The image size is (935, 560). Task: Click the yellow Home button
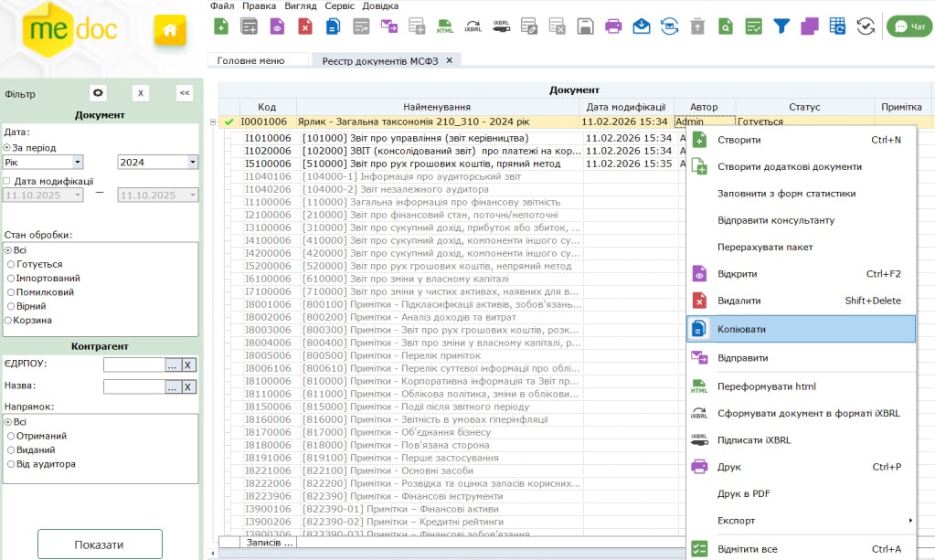[x=169, y=30]
